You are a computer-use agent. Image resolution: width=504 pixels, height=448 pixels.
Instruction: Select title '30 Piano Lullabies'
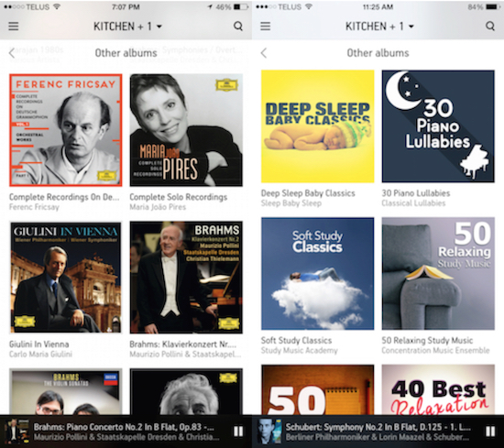(416, 193)
